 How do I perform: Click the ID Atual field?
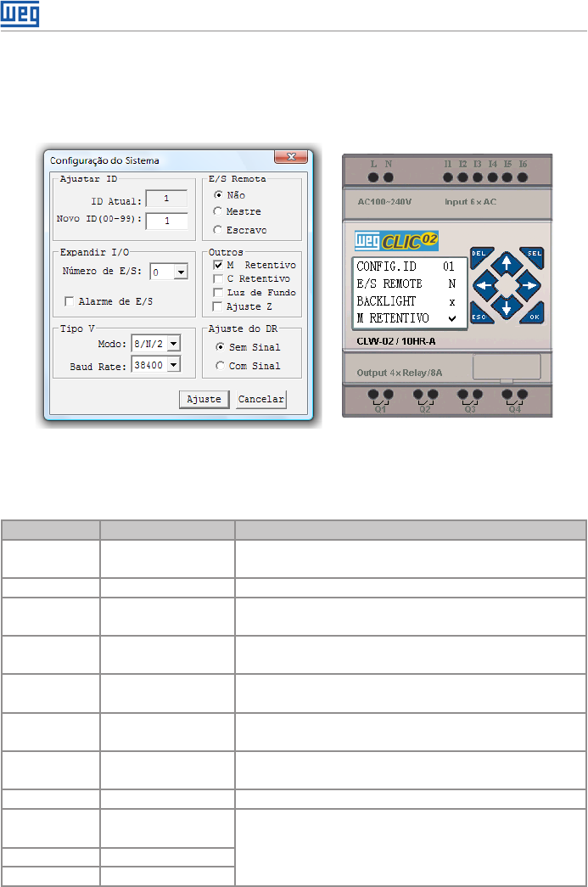(166, 199)
